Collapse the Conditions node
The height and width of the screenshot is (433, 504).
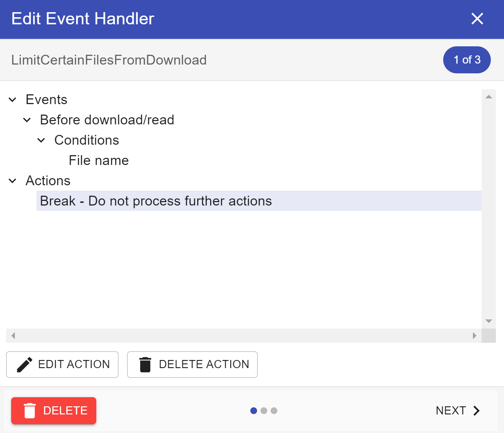click(x=41, y=140)
